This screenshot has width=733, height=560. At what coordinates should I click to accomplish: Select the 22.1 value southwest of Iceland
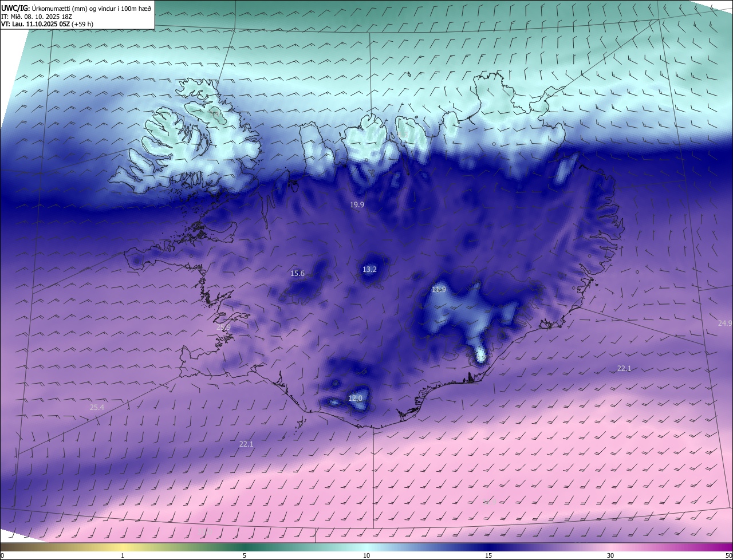pyautogui.click(x=246, y=444)
